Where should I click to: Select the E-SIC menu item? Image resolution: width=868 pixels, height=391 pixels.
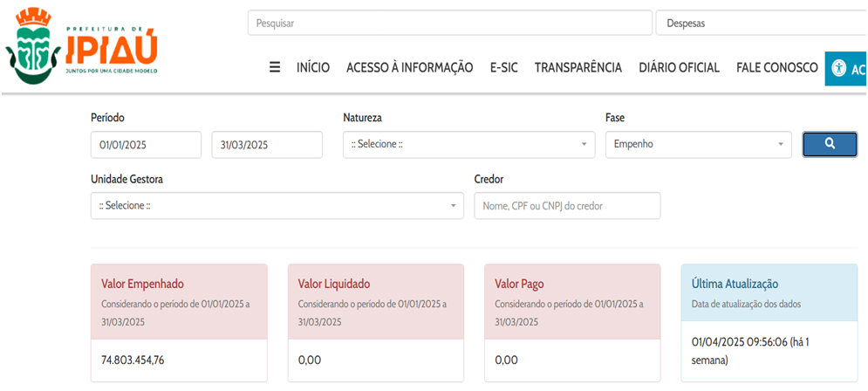coord(503,67)
